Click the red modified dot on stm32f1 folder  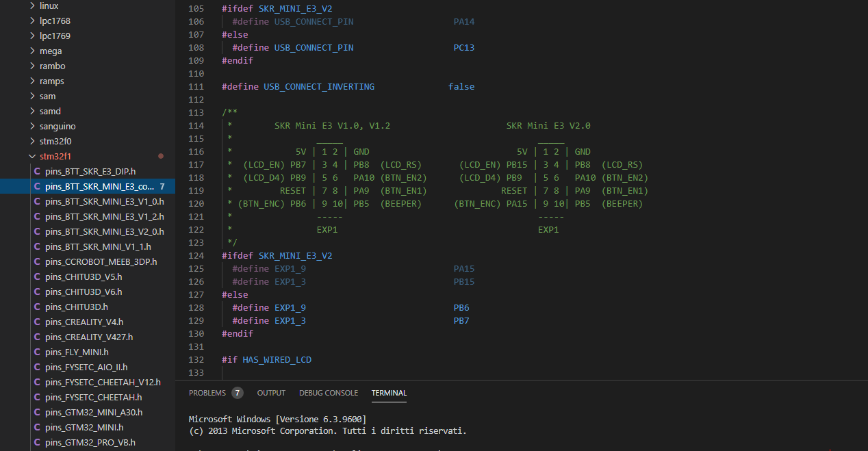(161, 156)
